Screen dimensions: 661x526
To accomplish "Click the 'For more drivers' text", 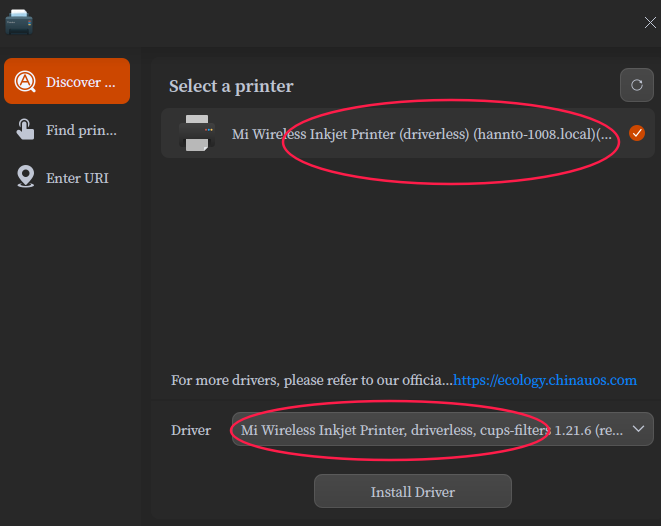I will click(x=312, y=380).
